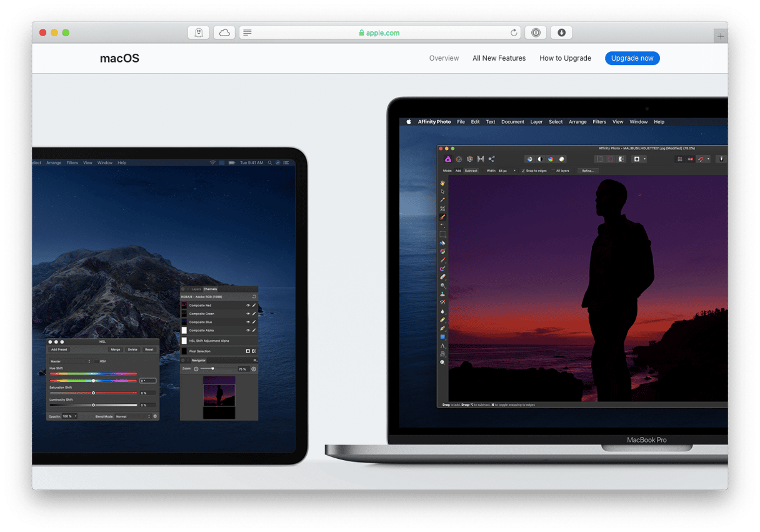Select the Clone stamp tool

[442, 294]
